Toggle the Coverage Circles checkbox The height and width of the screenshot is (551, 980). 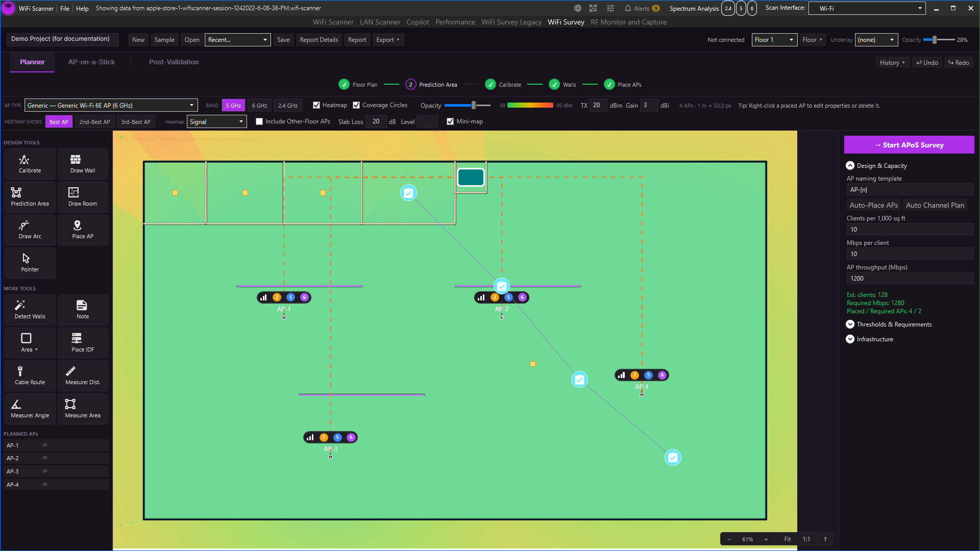(356, 105)
